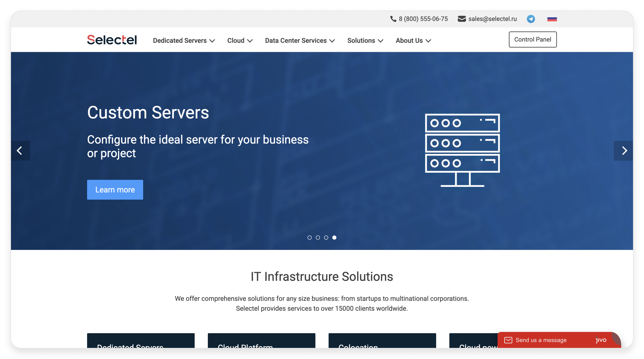Viewport: 644px width, 359px height.
Task: Open the Data Center Services dropdown
Action: 300,40
